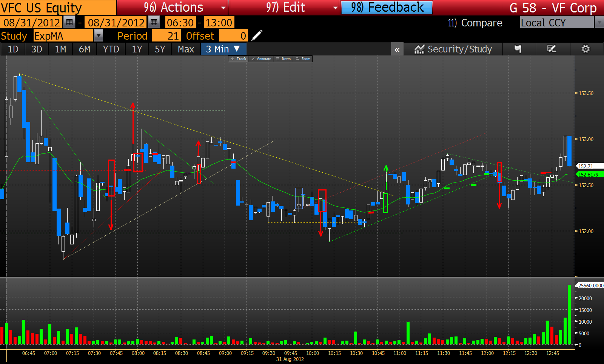The height and width of the screenshot is (364, 604).
Task: Click the 152.71 last price label
Action: tap(589, 166)
